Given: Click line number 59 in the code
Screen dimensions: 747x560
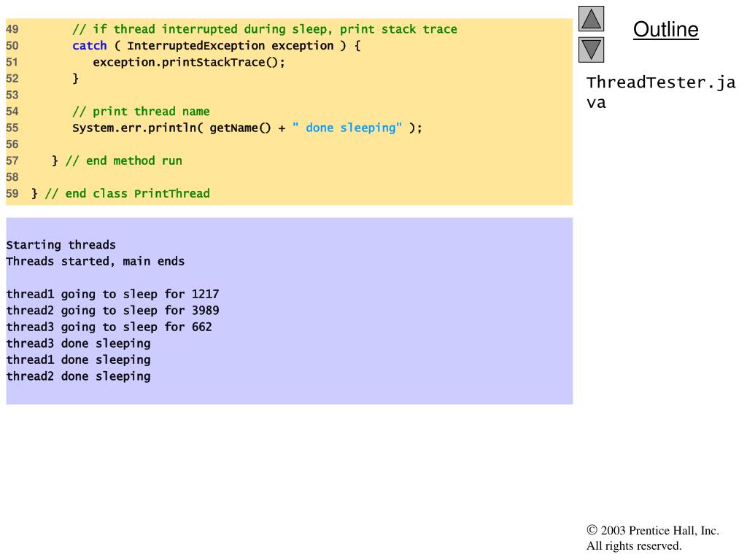Looking at the screenshot, I should click(x=12, y=193).
